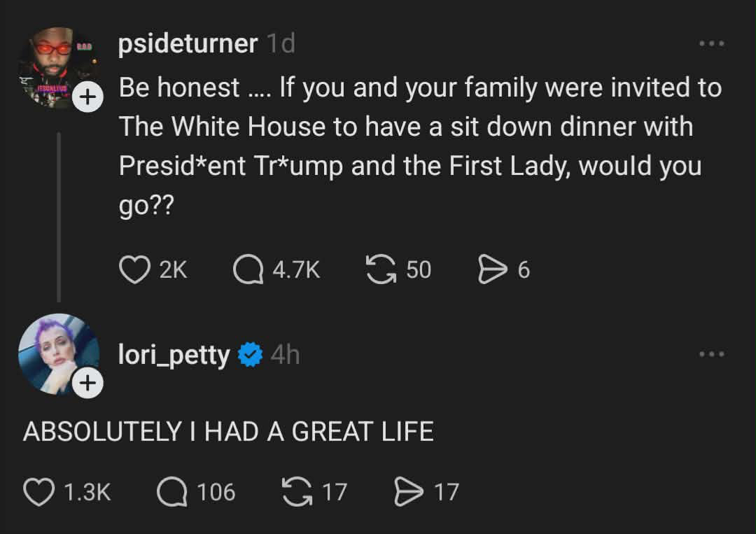Open comments on lori_petty's reply
The image size is (756, 534).
[x=171, y=492]
